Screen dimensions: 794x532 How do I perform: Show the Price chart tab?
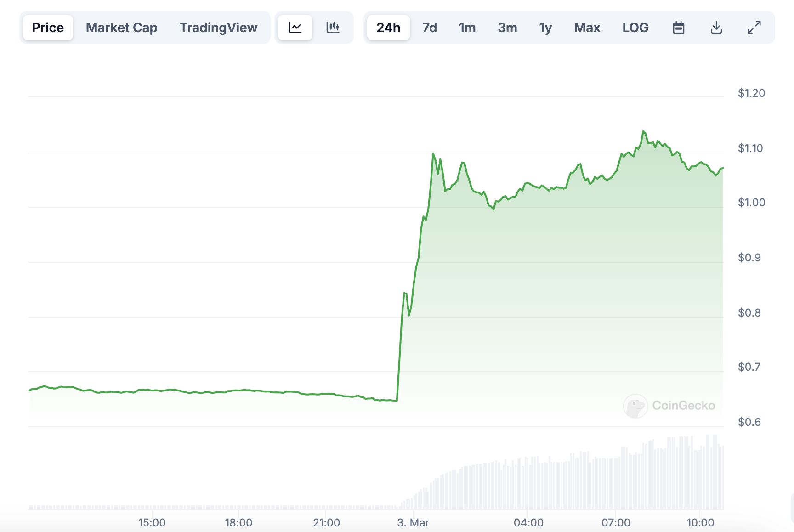point(48,28)
